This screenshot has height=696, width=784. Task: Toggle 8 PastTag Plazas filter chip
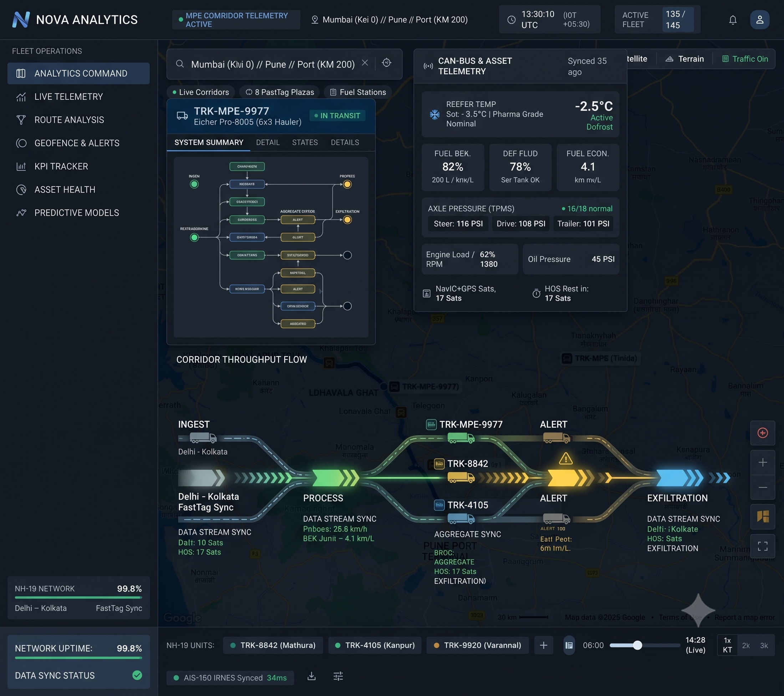(x=280, y=92)
